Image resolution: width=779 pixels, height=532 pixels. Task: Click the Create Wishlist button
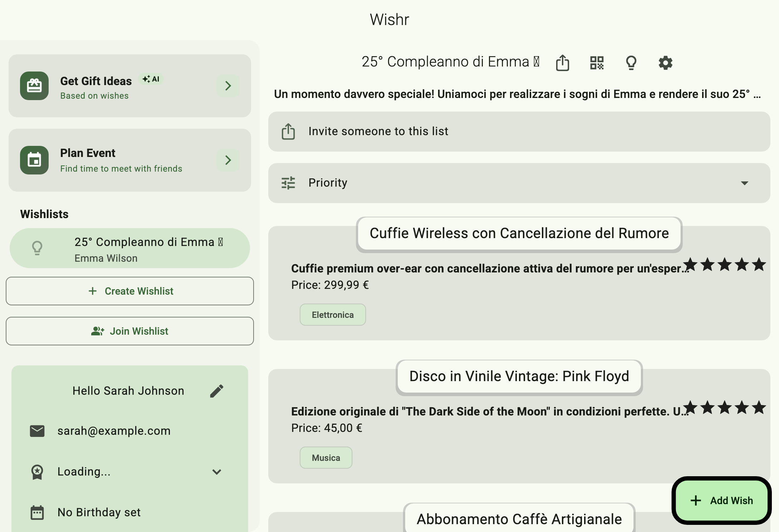(129, 291)
